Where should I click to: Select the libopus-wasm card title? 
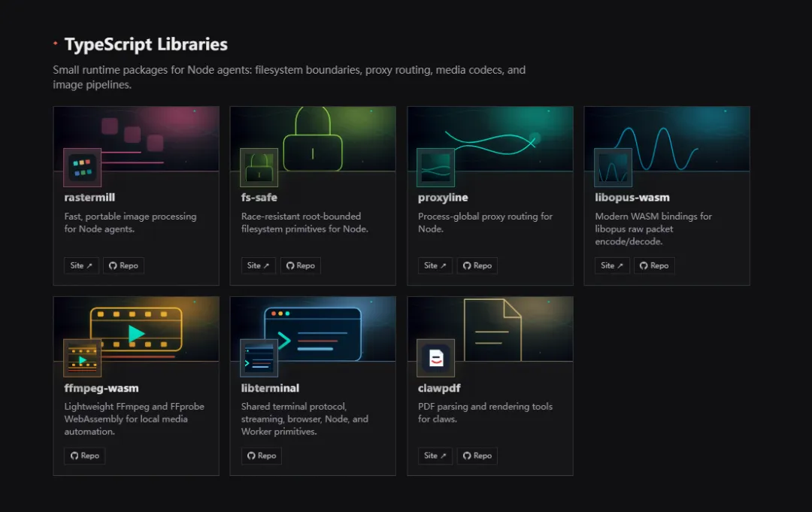click(632, 198)
